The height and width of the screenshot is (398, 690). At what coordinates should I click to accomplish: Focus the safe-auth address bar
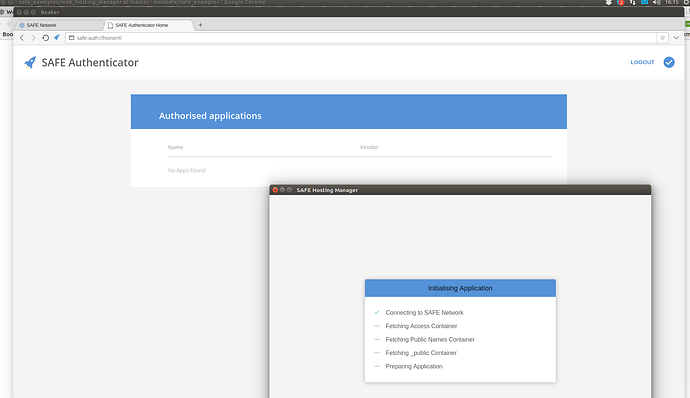[361, 38]
